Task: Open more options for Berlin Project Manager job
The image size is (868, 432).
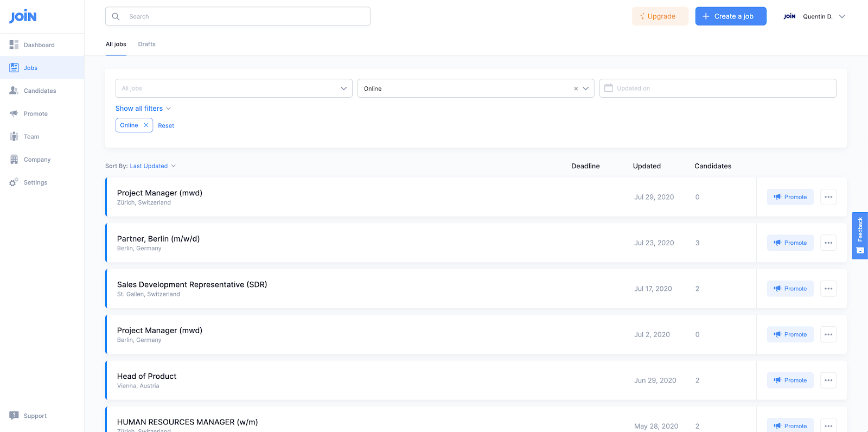Action: click(x=828, y=334)
